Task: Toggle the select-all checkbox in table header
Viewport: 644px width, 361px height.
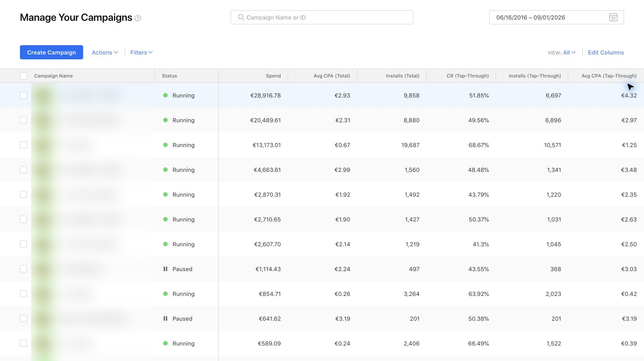Action: click(x=24, y=76)
